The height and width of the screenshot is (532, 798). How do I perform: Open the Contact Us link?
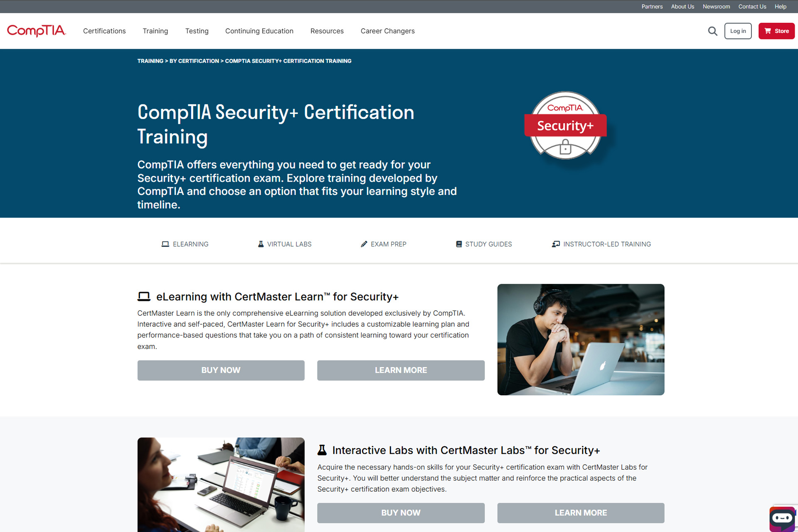click(752, 6)
